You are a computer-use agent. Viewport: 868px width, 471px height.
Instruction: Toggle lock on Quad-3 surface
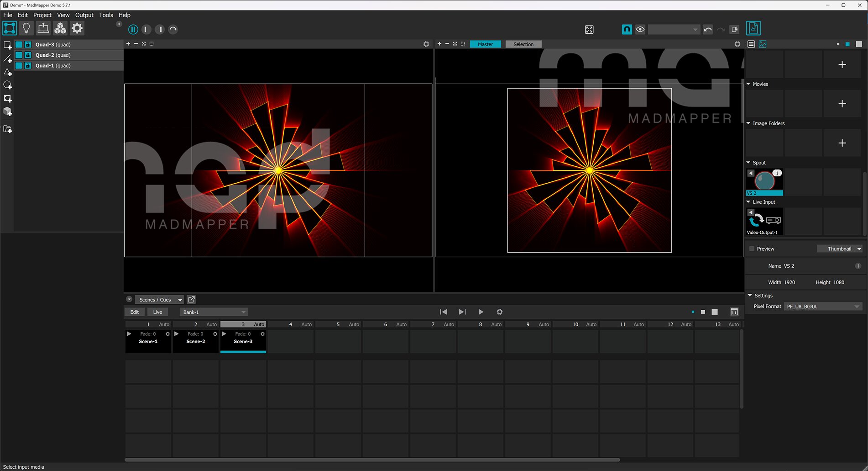coord(28,44)
